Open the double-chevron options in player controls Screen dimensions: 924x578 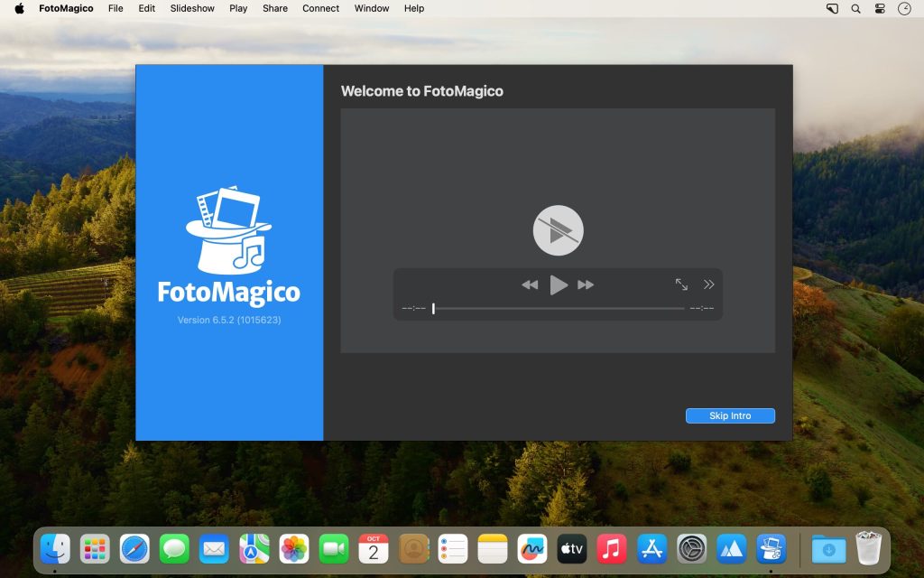tap(709, 284)
